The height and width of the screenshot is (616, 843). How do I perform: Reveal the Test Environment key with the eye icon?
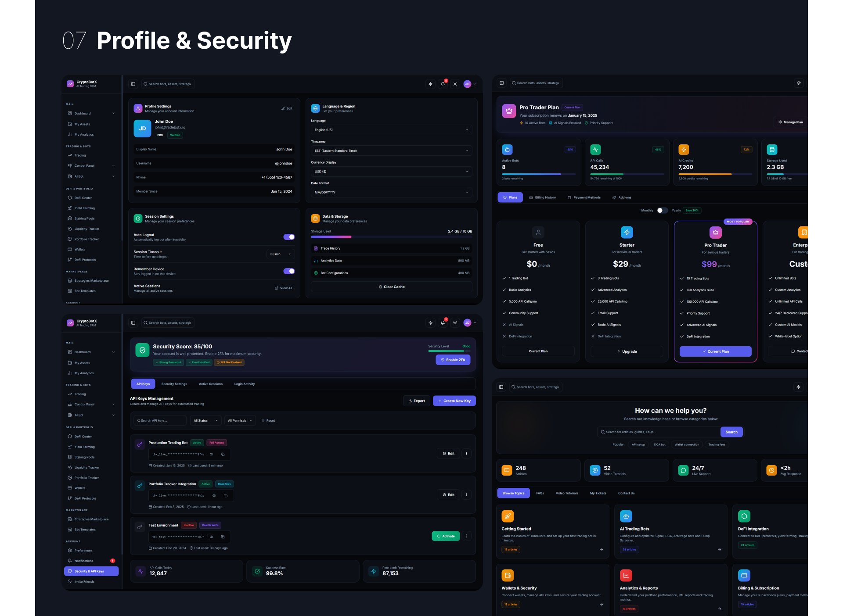(211, 537)
